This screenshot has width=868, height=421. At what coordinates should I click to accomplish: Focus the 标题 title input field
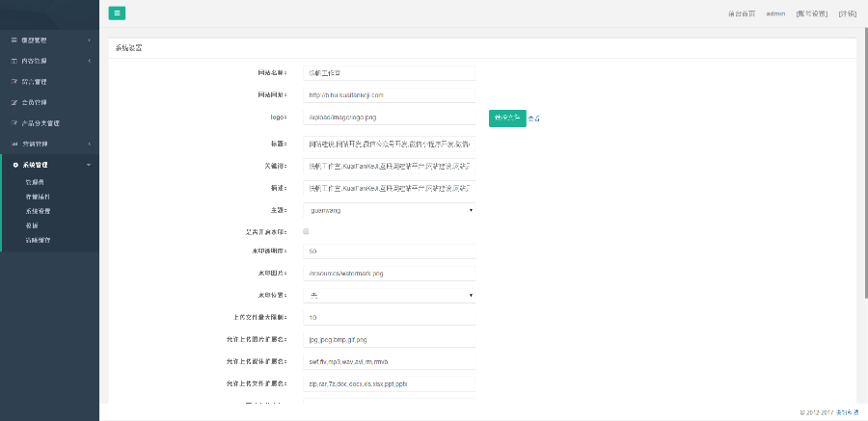(390, 145)
